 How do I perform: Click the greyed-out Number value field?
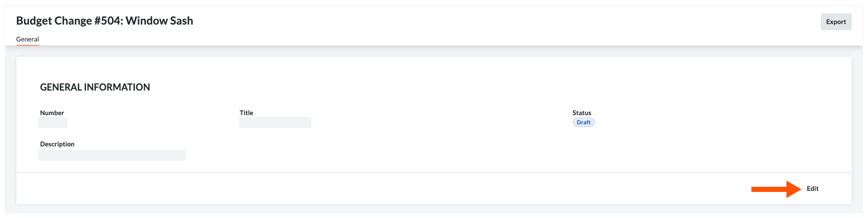click(53, 123)
